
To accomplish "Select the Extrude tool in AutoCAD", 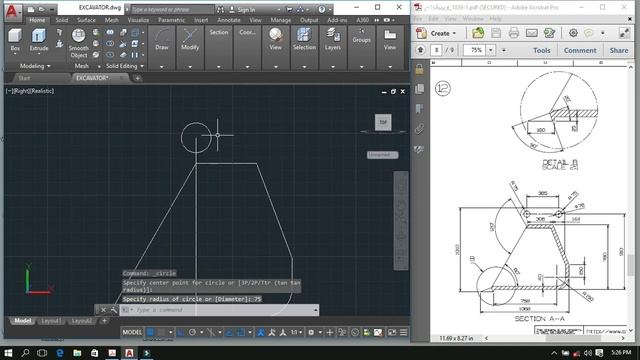I will [39, 40].
